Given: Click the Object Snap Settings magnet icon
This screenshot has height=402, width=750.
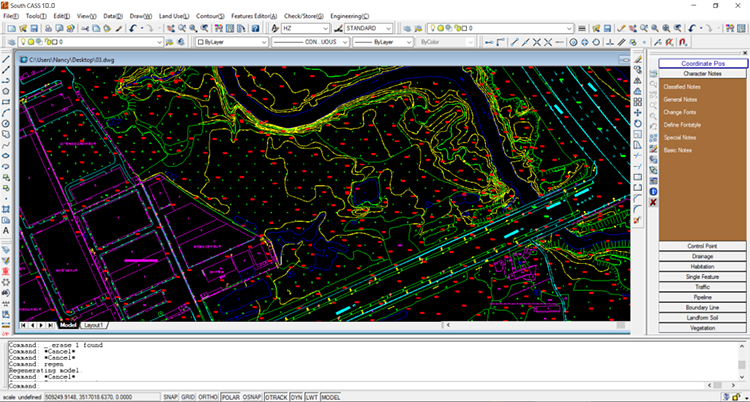Looking at the screenshot, I should pyautogui.click(x=683, y=42).
